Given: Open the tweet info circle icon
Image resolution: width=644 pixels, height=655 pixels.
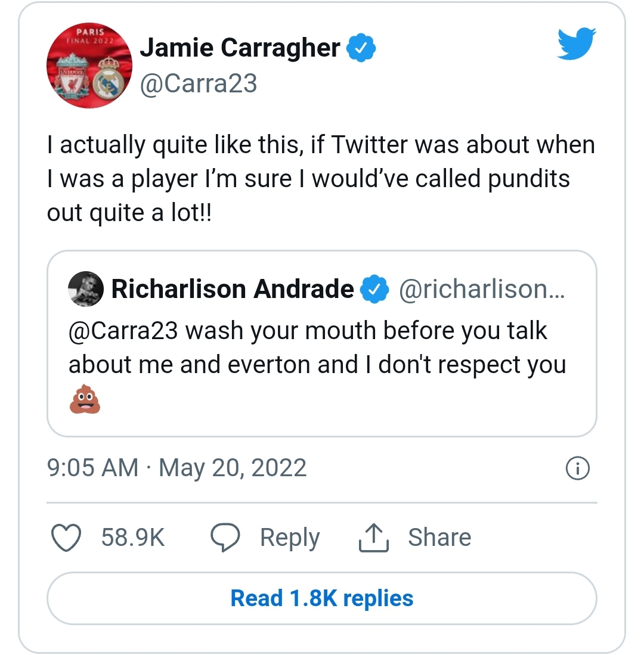Looking at the screenshot, I should click(x=577, y=469).
